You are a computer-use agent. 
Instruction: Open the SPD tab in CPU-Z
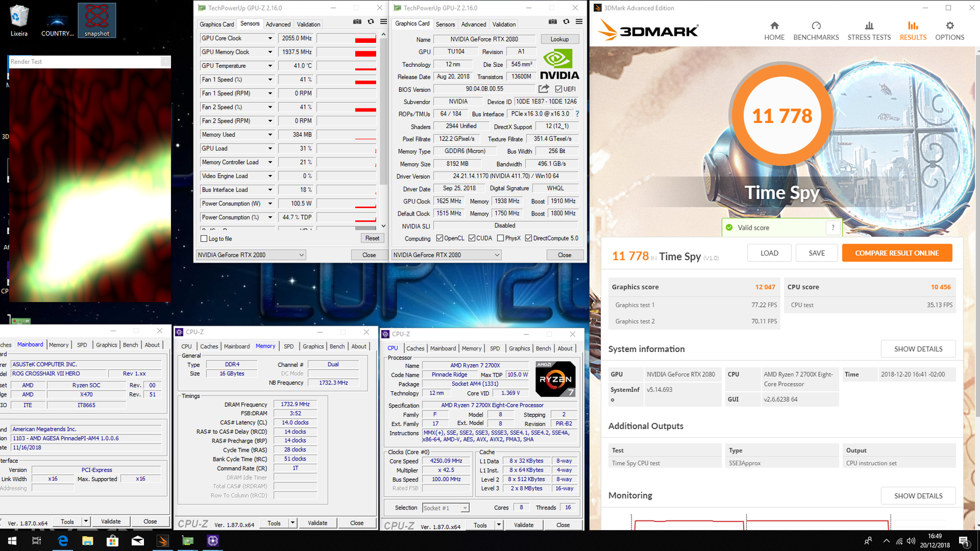288,346
